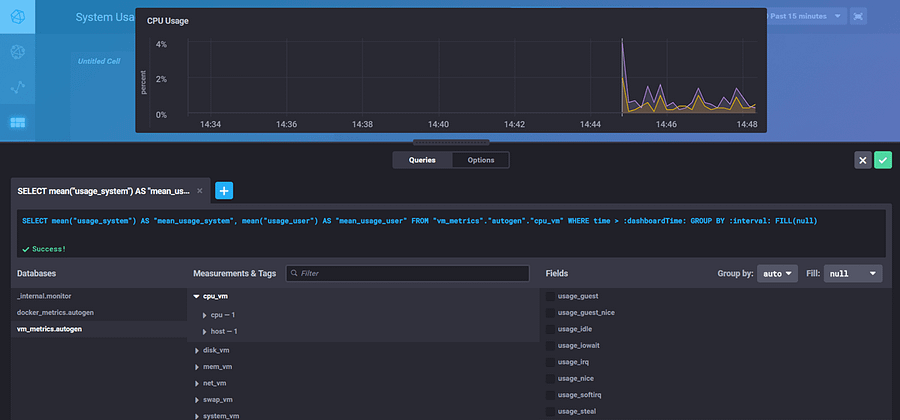Add a new query with the plus button

click(224, 190)
